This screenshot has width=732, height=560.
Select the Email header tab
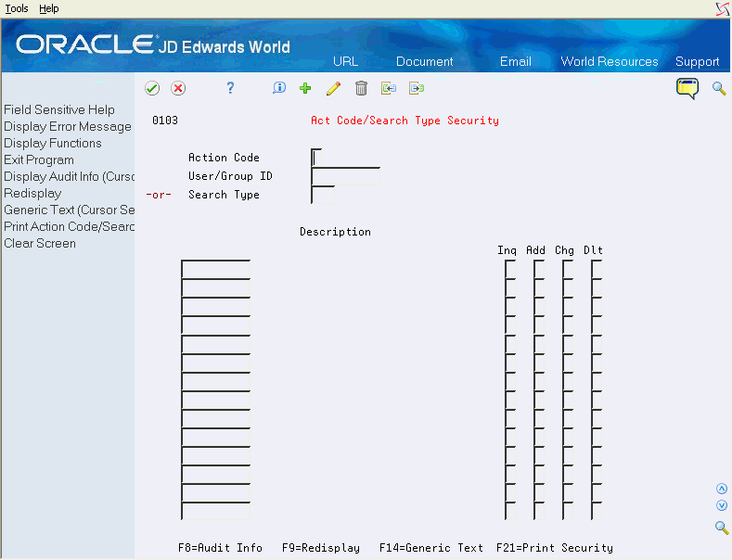click(x=516, y=61)
